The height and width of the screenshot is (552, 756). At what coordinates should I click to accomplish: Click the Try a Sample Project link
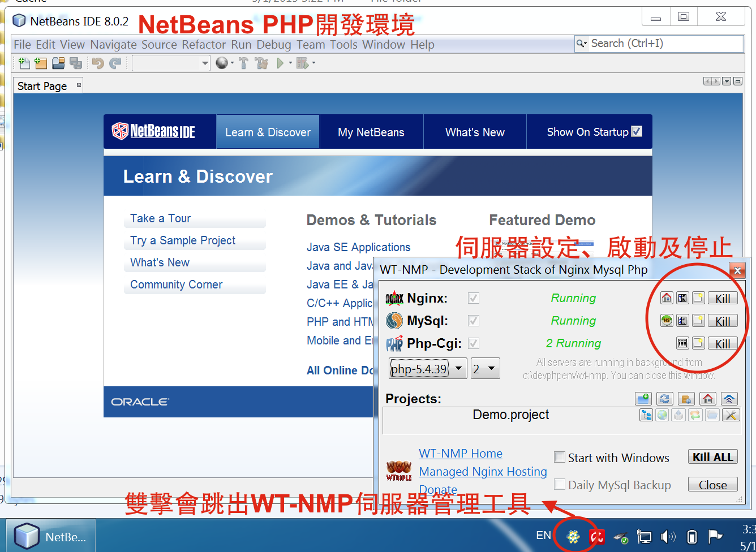(183, 240)
